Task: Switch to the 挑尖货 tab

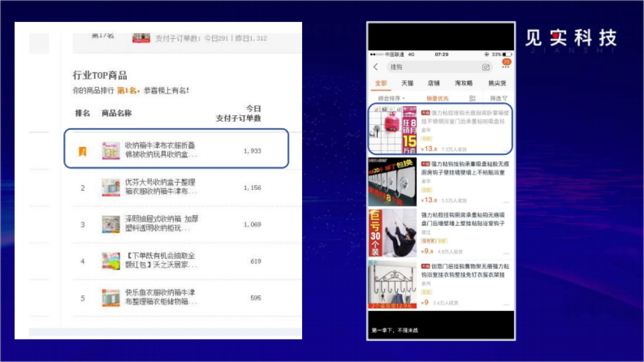Action: tap(496, 83)
